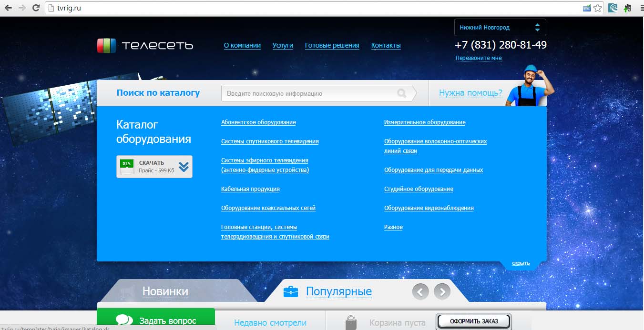
Task: Go back with the browser back arrow
Action: [x=8, y=8]
